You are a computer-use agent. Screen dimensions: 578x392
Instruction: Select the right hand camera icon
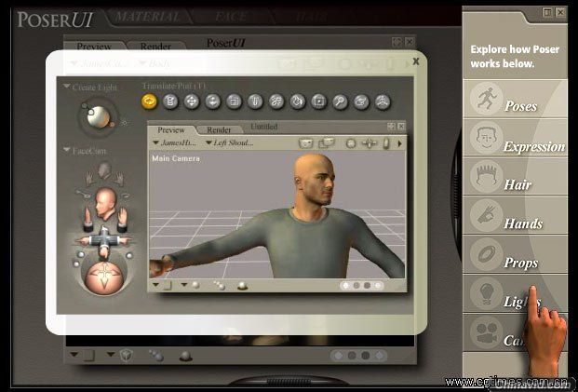118,179
